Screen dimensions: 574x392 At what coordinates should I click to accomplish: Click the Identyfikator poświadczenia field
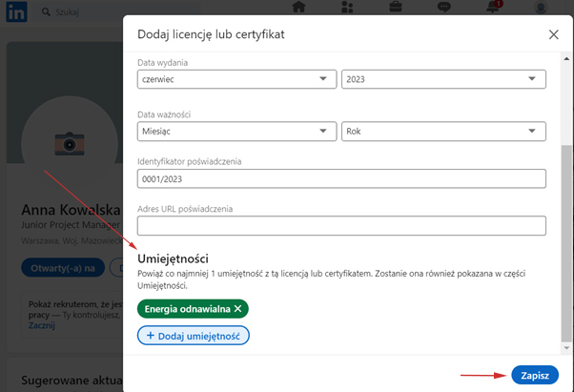pyautogui.click(x=341, y=178)
